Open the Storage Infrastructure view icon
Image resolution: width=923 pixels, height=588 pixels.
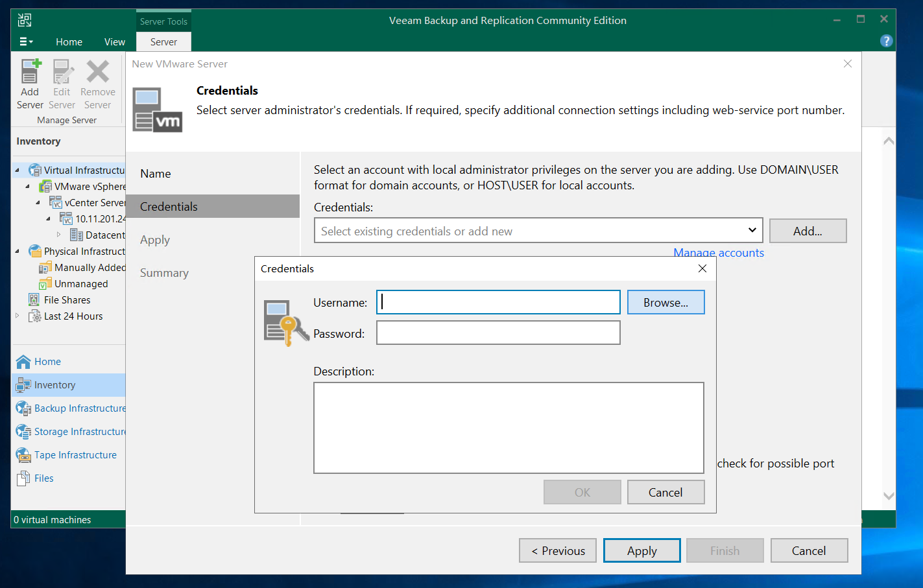23,432
